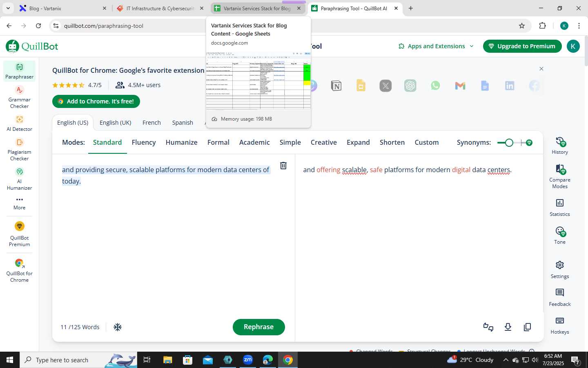Download the paraphrased output

(x=508, y=327)
